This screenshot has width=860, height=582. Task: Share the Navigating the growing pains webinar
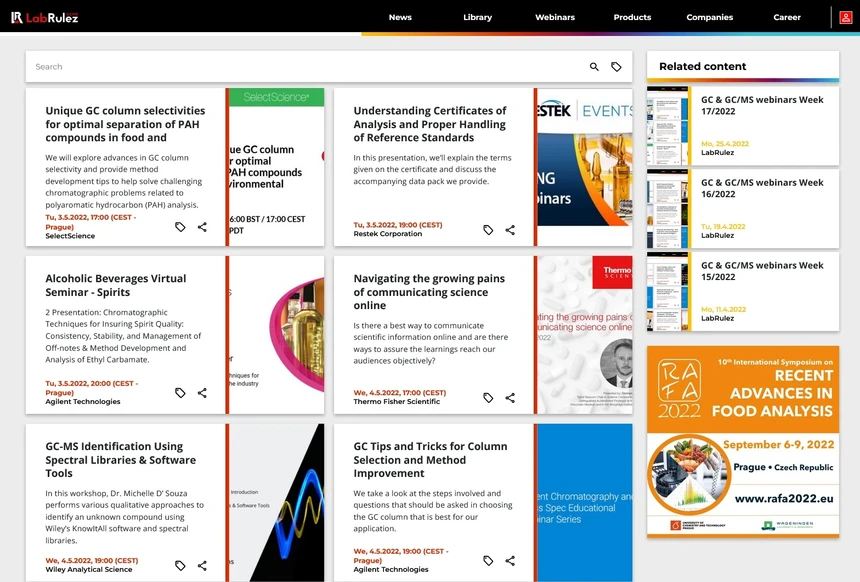[510, 398]
